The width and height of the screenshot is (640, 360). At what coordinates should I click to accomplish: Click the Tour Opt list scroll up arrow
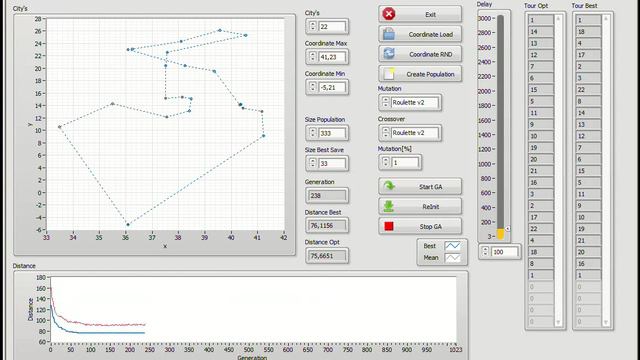pyautogui.click(x=558, y=18)
